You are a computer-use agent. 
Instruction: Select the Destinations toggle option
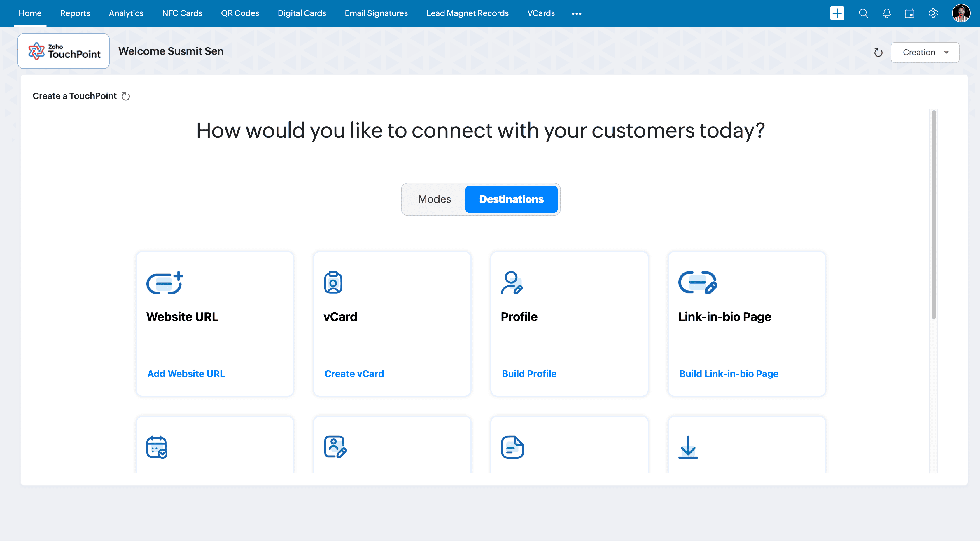coord(511,199)
